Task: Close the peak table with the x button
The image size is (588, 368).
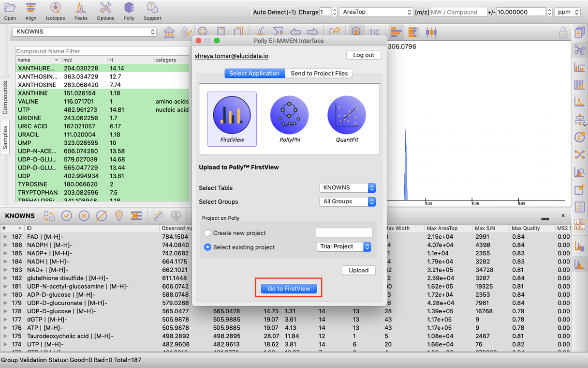Action: [x=563, y=215]
